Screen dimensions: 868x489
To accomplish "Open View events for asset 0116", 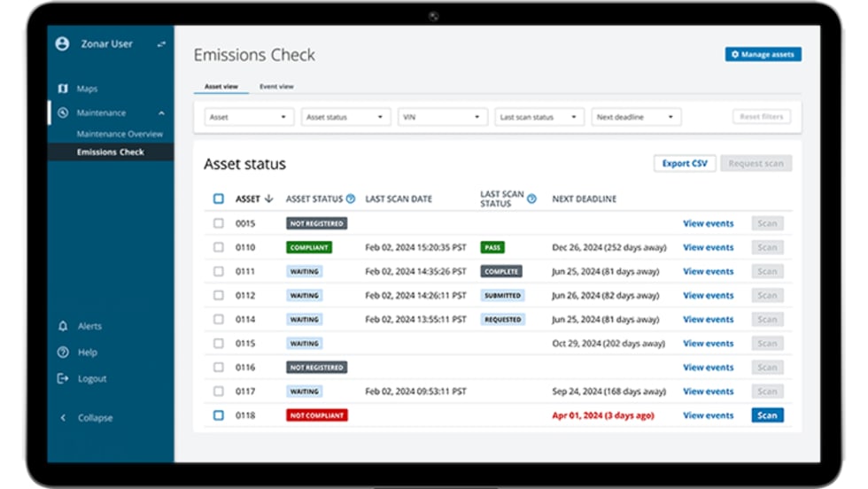I will coord(708,367).
